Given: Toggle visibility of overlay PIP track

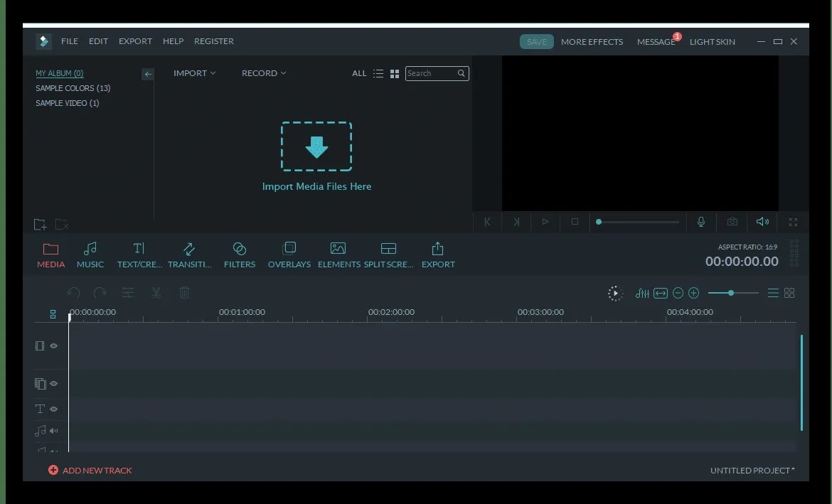Looking at the screenshot, I should coord(53,384).
